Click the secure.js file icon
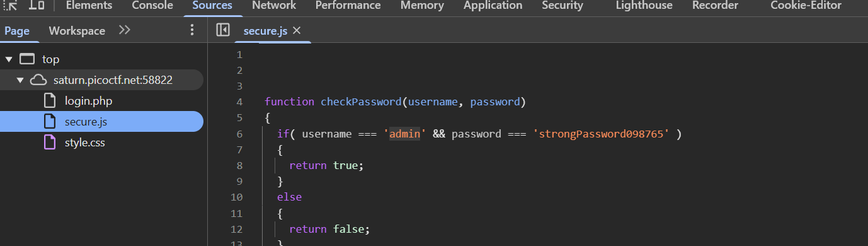 tap(50, 121)
